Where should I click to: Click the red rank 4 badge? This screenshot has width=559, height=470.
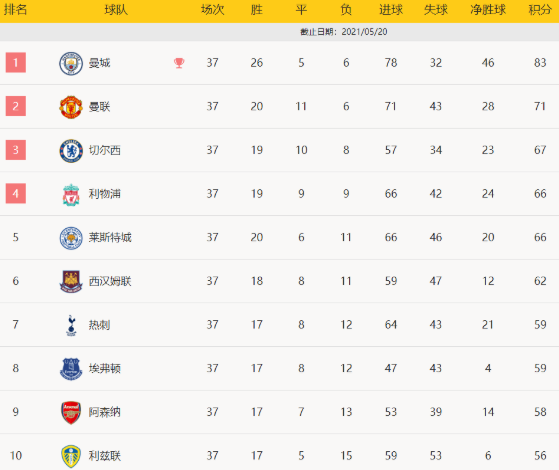pyautogui.click(x=16, y=194)
